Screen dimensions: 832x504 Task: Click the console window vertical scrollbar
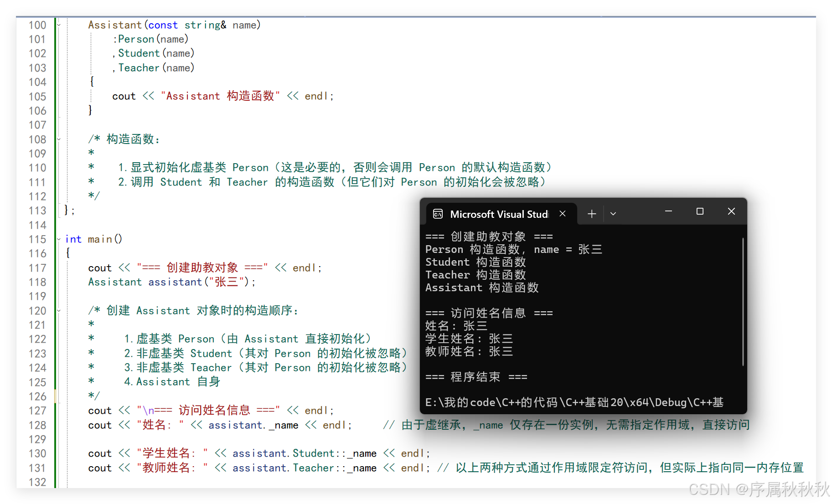click(x=743, y=302)
